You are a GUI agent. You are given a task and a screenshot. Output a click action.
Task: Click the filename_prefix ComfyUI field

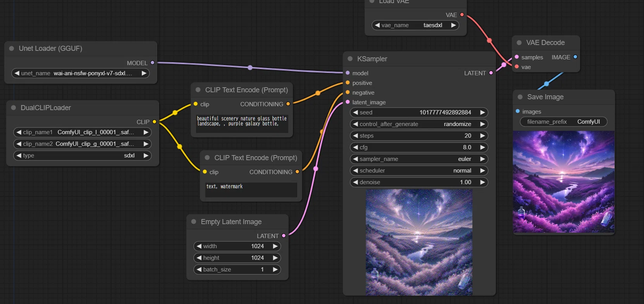(563, 122)
